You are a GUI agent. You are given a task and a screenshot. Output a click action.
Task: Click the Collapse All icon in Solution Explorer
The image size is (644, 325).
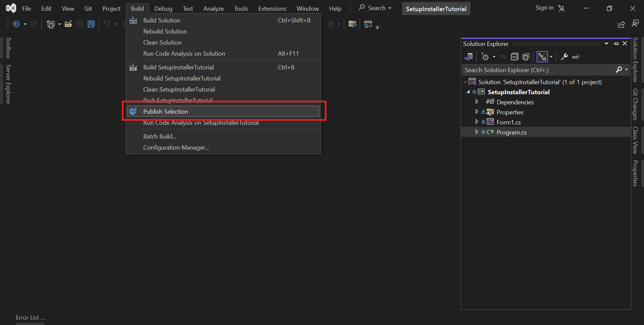pyautogui.click(x=514, y=57)
